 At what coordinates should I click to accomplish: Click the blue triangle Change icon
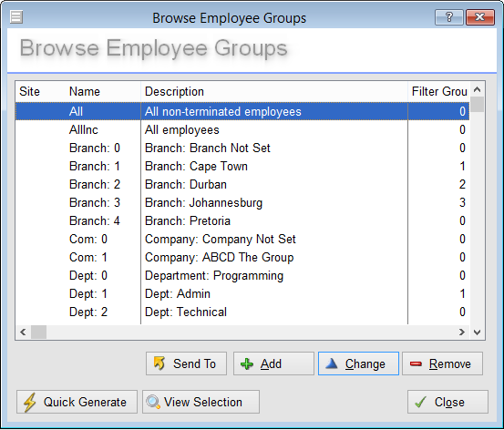tap(332, 363)
